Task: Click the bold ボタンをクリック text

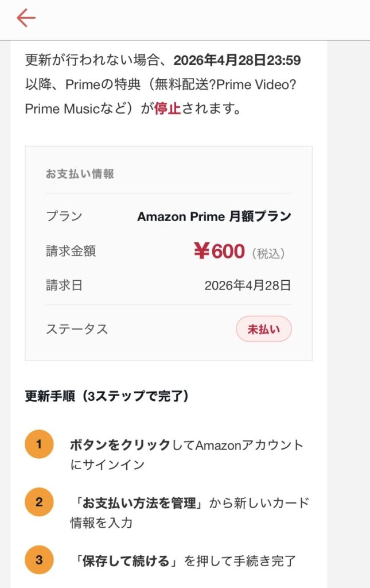Action: point(120,445)
